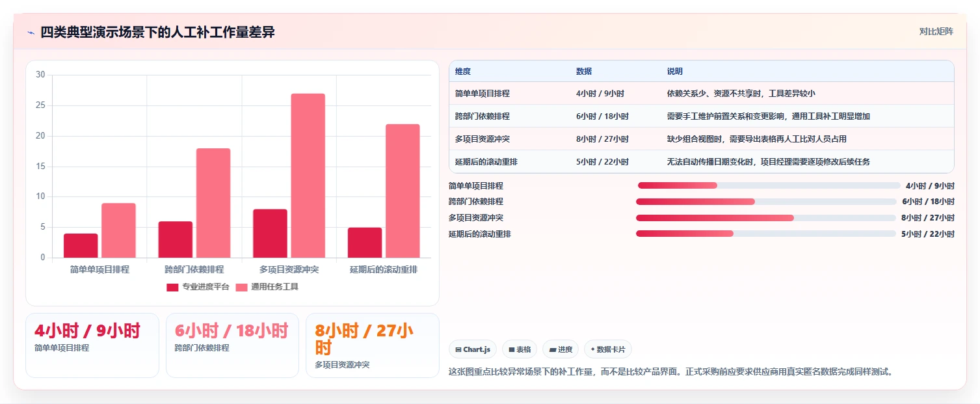
Task: Click the dark red bar for 延期后的滚动重排
Action: tap(365, 243)
